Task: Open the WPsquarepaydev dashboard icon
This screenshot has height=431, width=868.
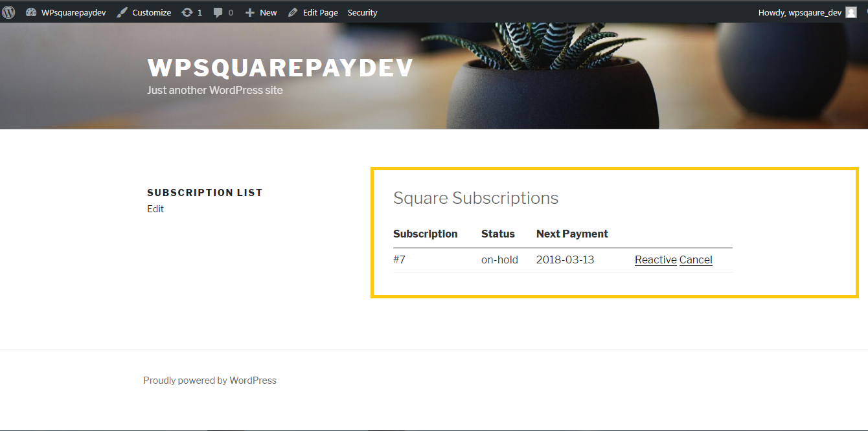Action: tap(31, 12)
